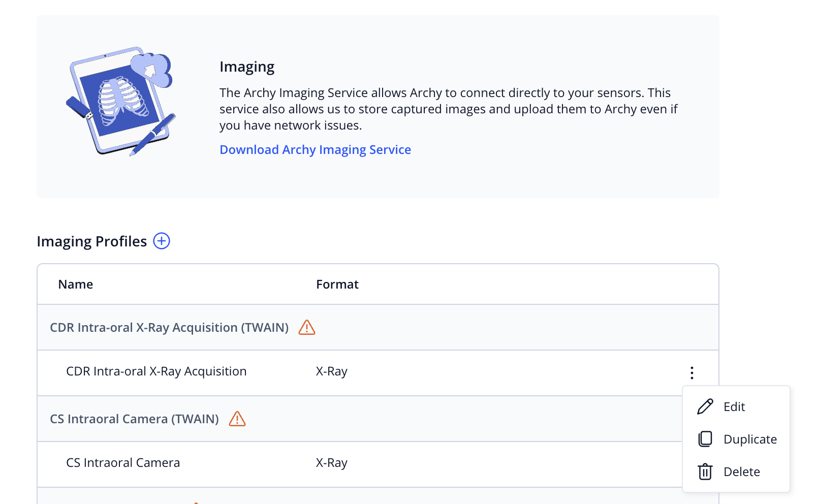Click X-Ray format of CDR Intra-oral X-Ray Acquisition
Viewport: 817px width, 504px height.
tap(332, 371)
